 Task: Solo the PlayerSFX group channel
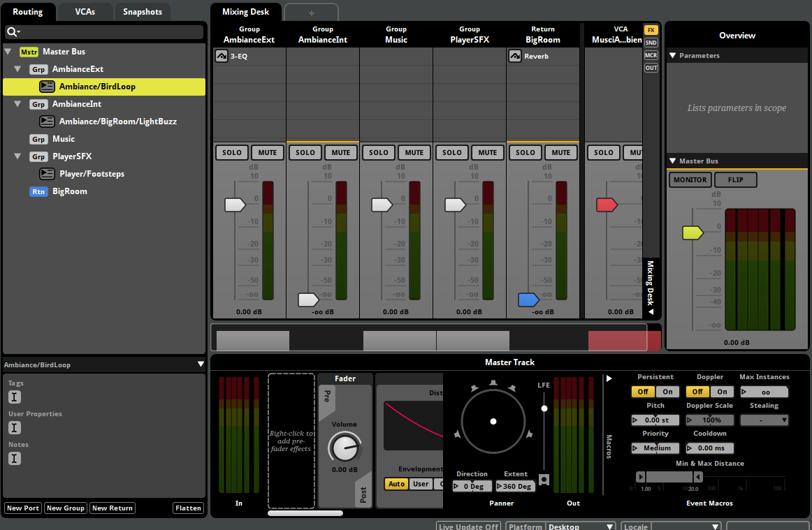tap(451, 152)
